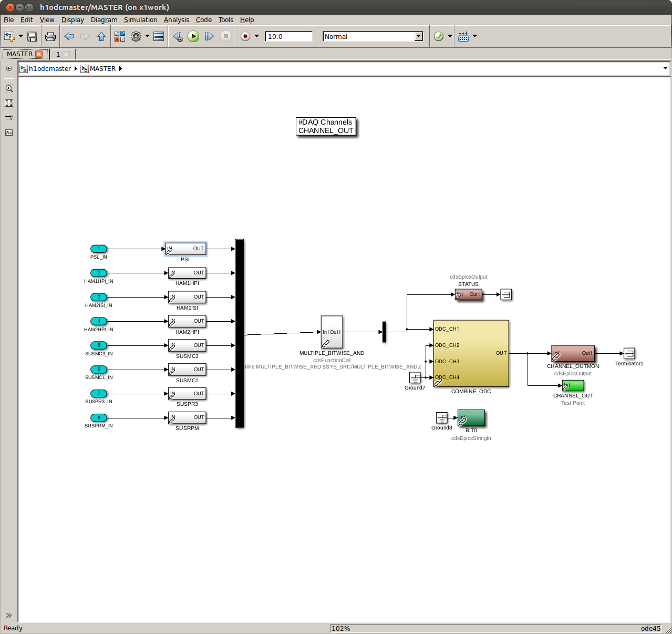
Task: Click MASTER in the breadcrumb path
Action: [x=102, y=68]
